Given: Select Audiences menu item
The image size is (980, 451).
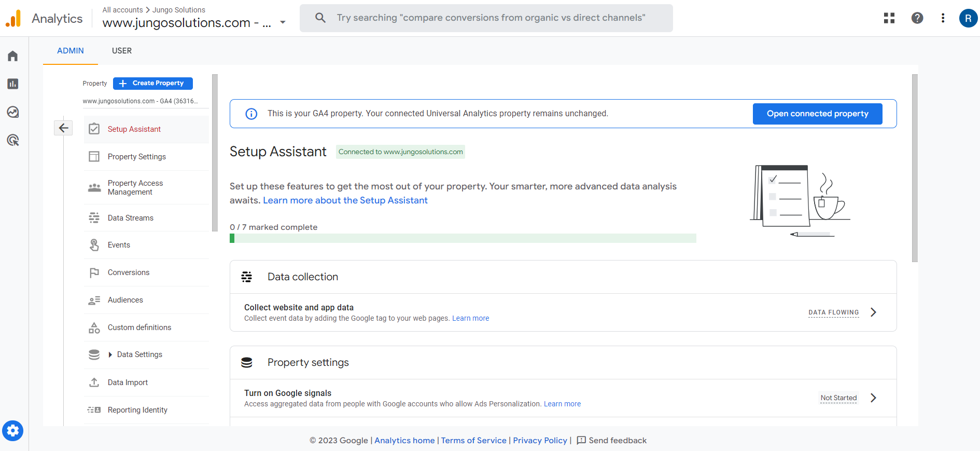Looking at the screenshot, I should 147,300.
